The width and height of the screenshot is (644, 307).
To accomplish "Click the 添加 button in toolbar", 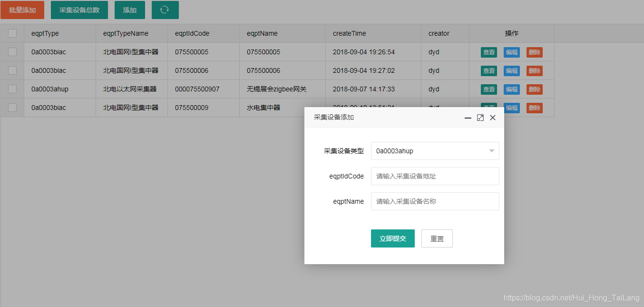I will pos(130,10).
